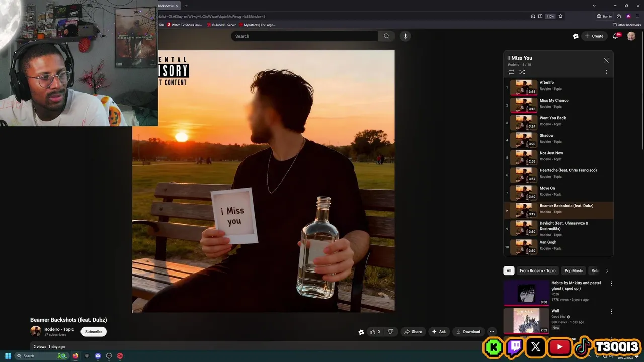The width and height of the screenshot is (644, 362).
Task: Open IRLToolkit - Server bookmark
Action: 221,25
